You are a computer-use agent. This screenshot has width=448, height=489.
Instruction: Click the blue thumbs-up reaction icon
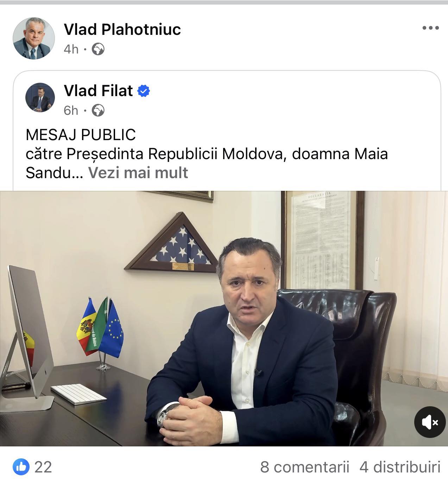pos(21,467)
